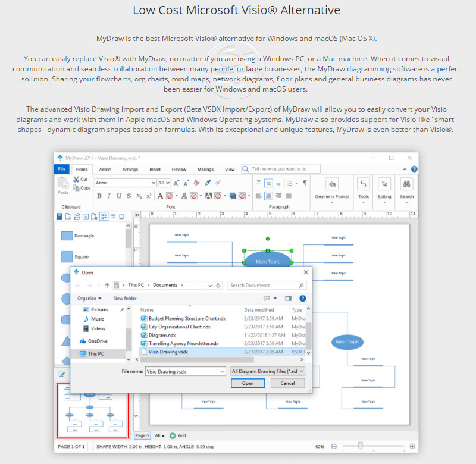Click the Clear Formatting eraser icon
Image resolution: width=476 pixels, height=464 pixels.
tap(197, 183)
